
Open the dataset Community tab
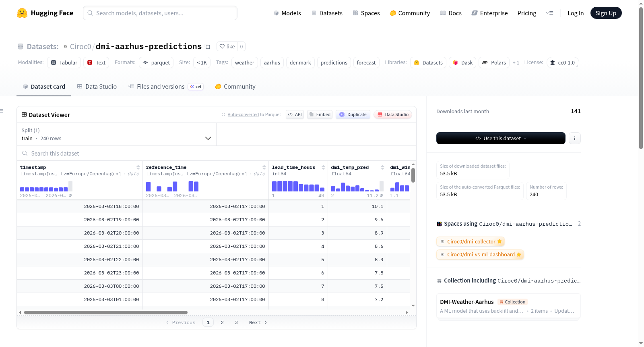click(x=235, y=87)
